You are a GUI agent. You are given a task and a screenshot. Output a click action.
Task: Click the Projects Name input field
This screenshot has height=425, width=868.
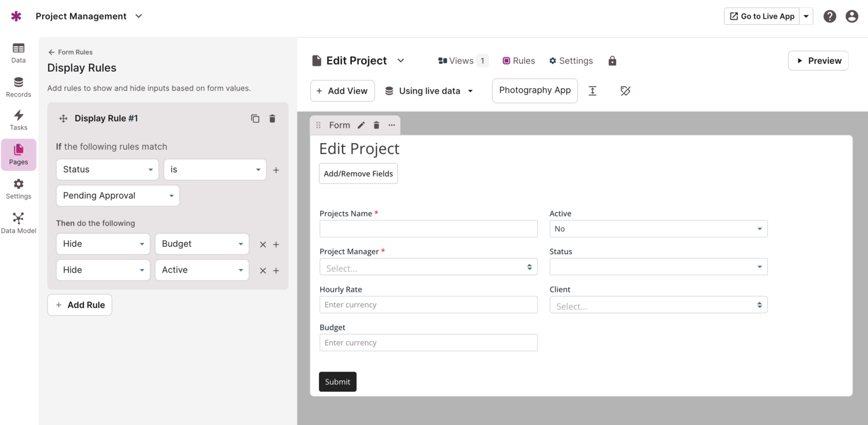coord(428,229)
